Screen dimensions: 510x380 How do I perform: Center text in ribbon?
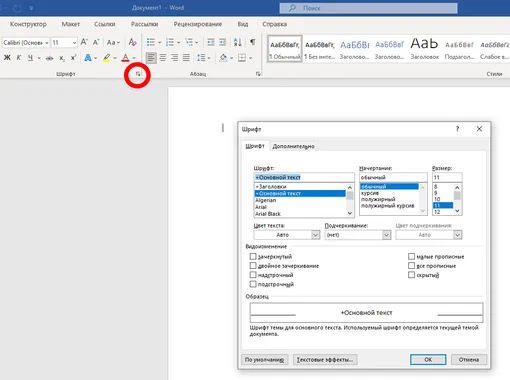pyautogui.click(x=163, y=58)
